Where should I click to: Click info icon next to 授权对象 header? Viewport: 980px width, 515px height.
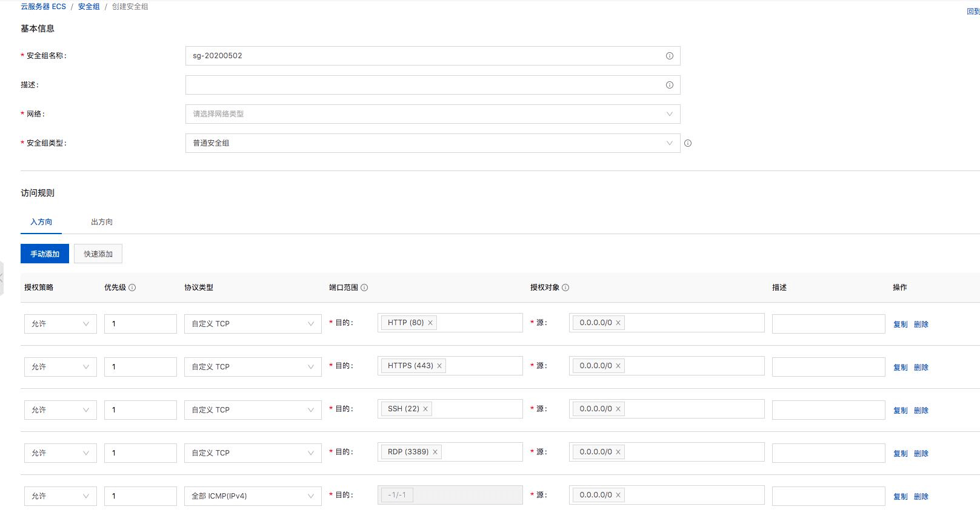(x=565, y=288)
